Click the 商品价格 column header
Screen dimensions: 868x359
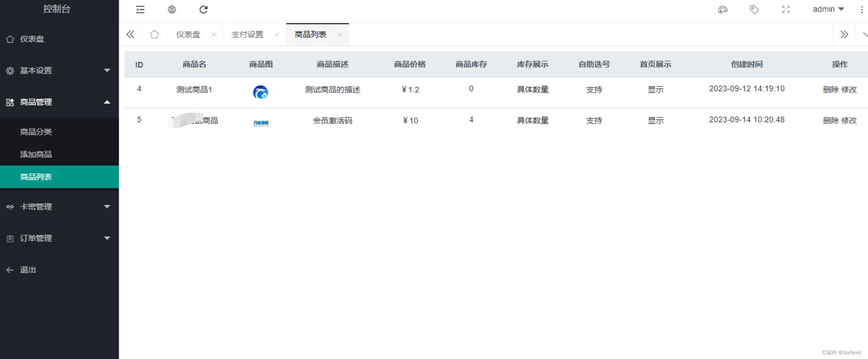[x=410, y=64]
